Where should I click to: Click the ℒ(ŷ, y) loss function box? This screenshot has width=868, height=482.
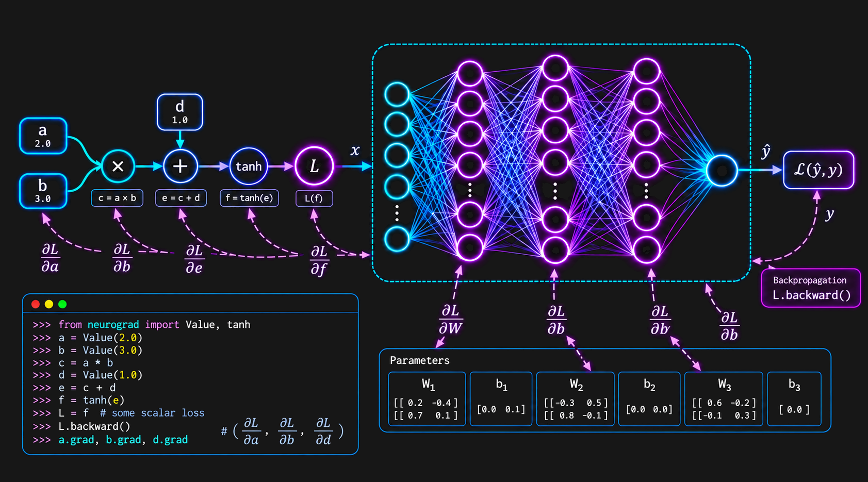(818, 170)
